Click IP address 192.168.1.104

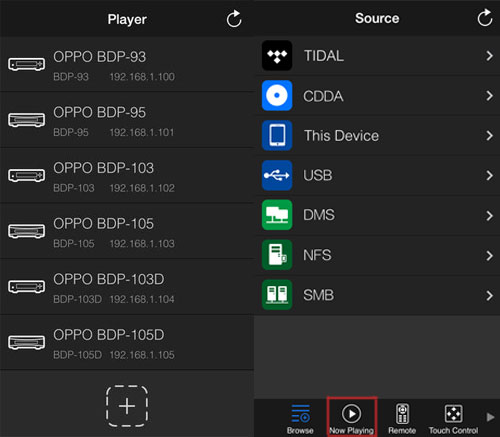(142, 299)
